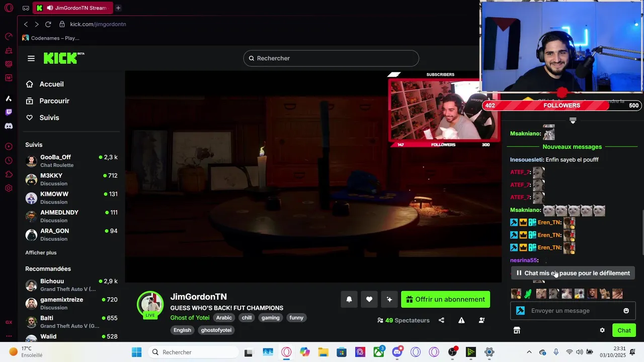Select the English tag
The width and height of the screenshot is (644, 362).
[x=182, y=330]
